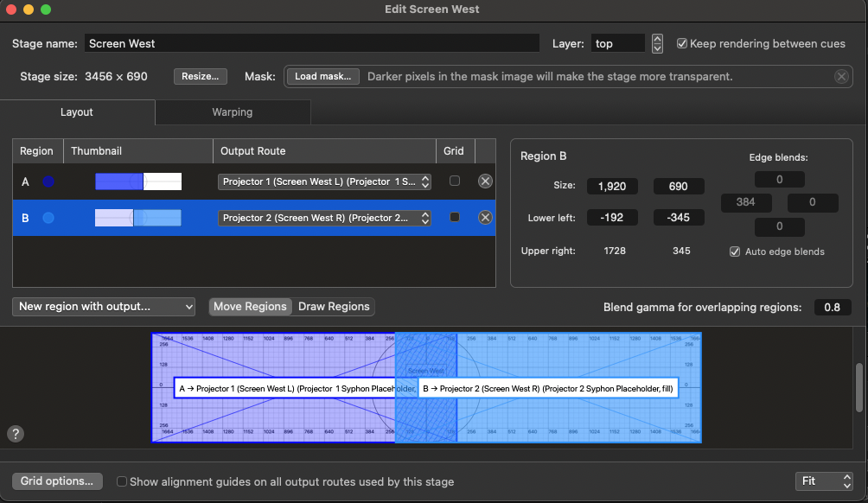The width and height of the screenshot is (868, 503).
Task: Click Region B's blue color dot
Action: pyautogui.click(x=49, y=217)
